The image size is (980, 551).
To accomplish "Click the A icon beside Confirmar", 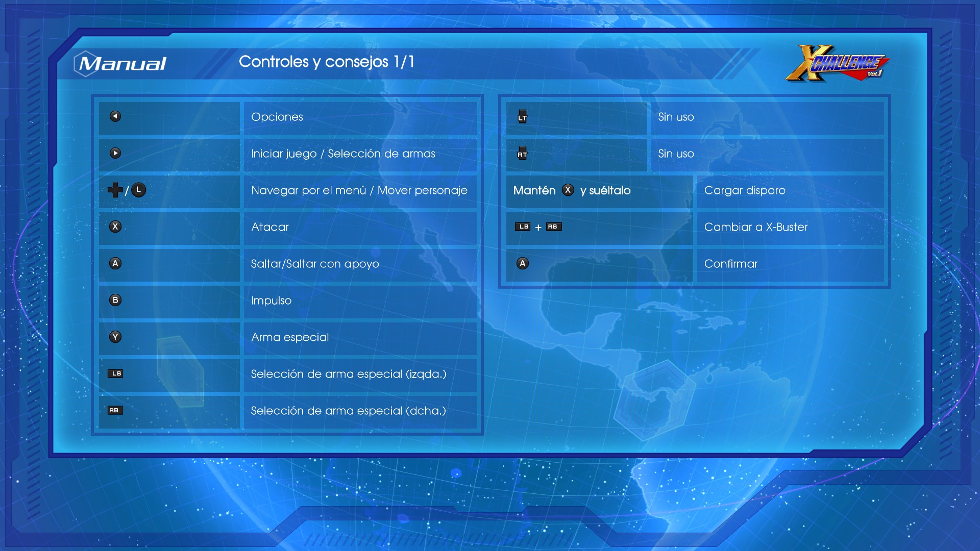I will pos(522,263).
